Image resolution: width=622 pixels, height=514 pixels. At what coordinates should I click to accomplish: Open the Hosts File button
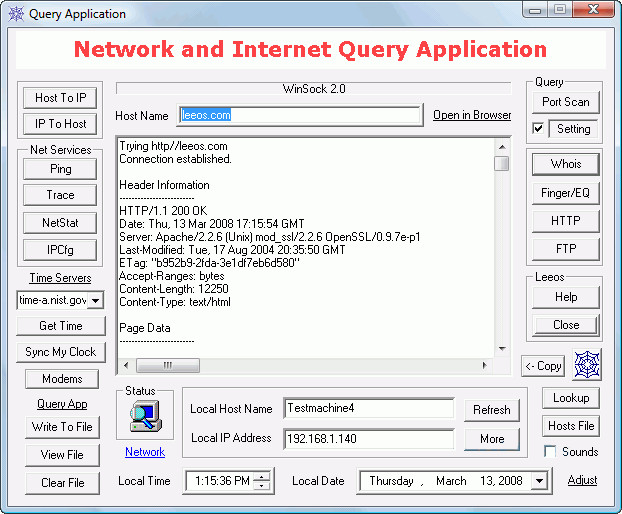click(x=571, y=426)
